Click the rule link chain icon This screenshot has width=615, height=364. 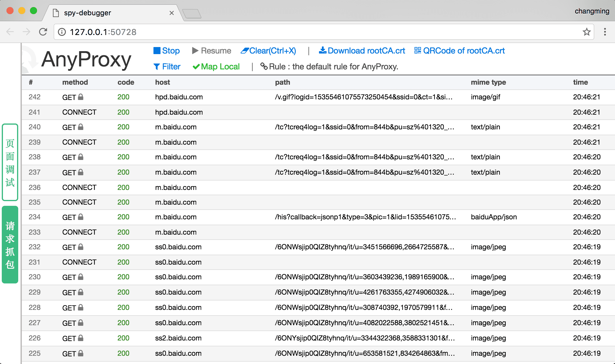(264, 66)
